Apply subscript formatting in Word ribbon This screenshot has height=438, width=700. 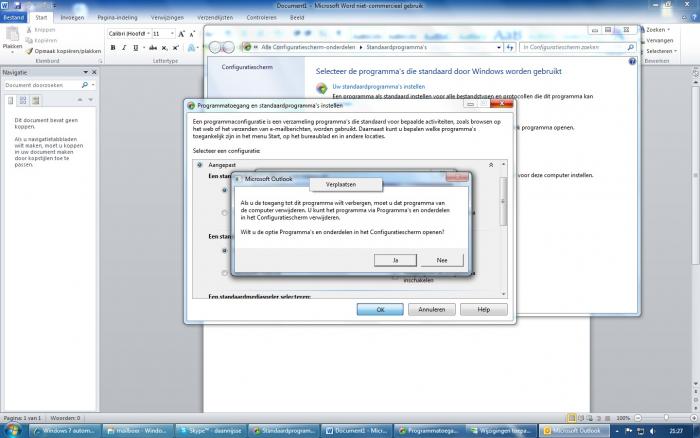point(164,47)
